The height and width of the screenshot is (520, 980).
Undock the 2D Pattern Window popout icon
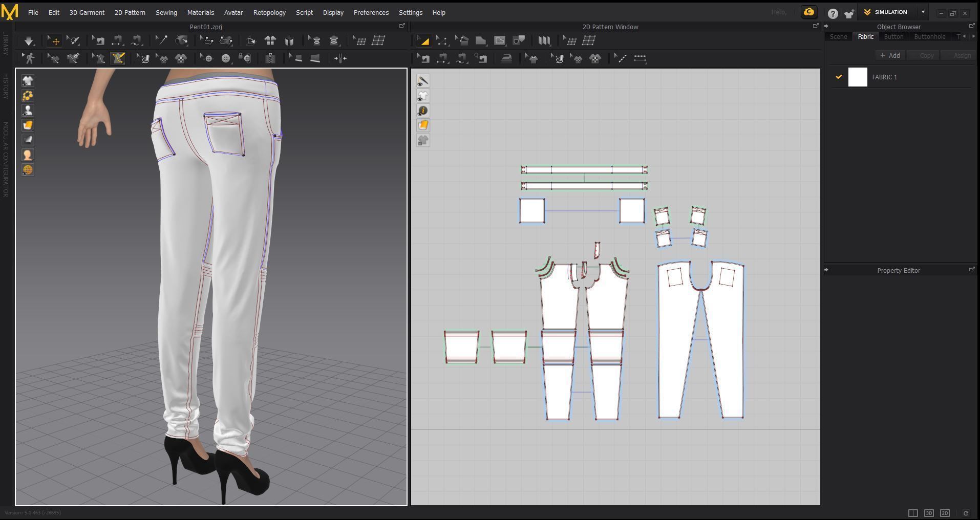click(816, 26)
